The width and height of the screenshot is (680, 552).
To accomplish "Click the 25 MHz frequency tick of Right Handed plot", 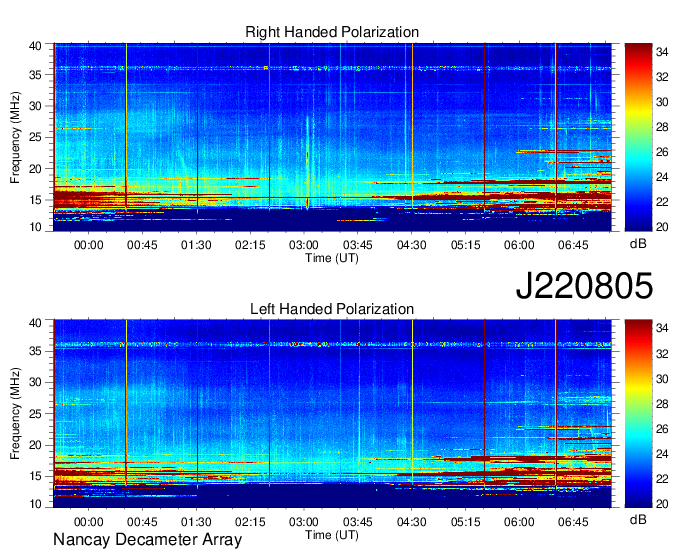I will click(36, 137).
